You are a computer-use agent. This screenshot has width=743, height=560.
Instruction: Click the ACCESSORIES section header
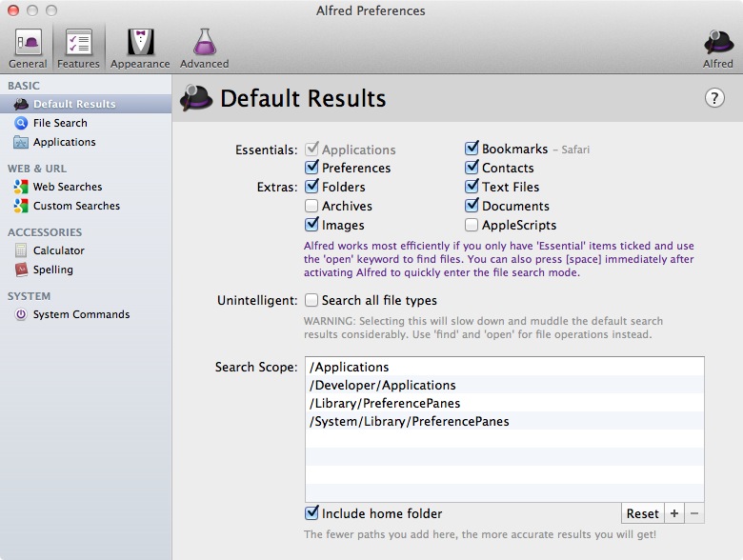[45, 232]
